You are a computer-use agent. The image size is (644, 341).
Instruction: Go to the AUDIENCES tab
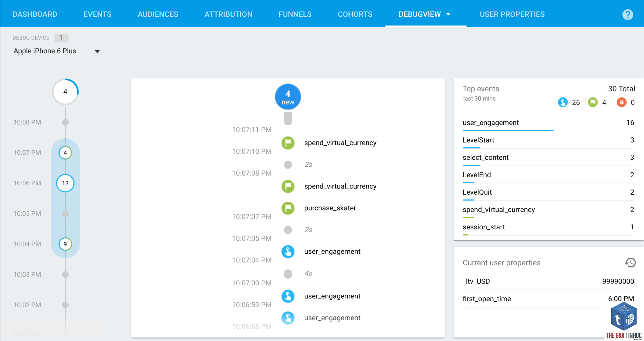pos(158,14)
